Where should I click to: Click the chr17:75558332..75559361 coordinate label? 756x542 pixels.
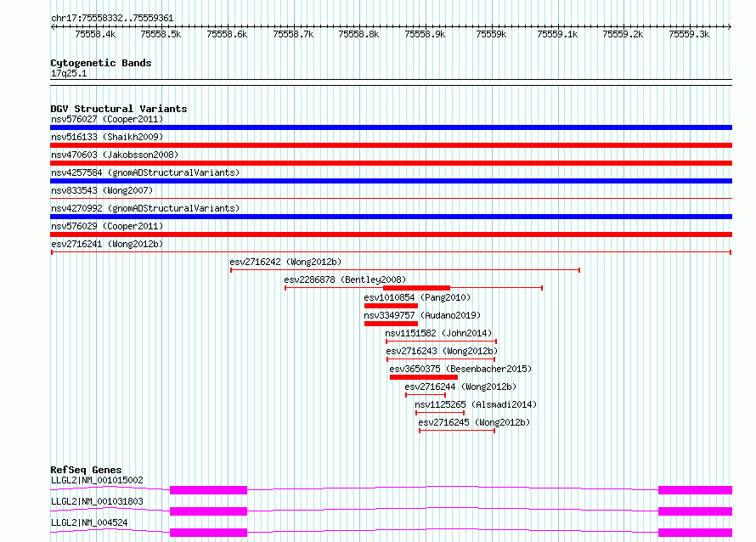tap(112, 19)
